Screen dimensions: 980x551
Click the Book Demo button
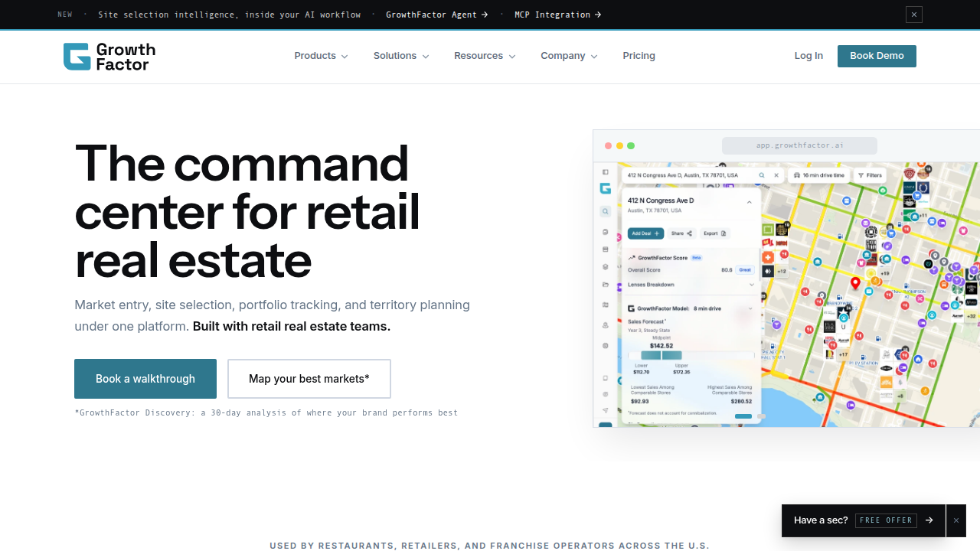(877, 56)
